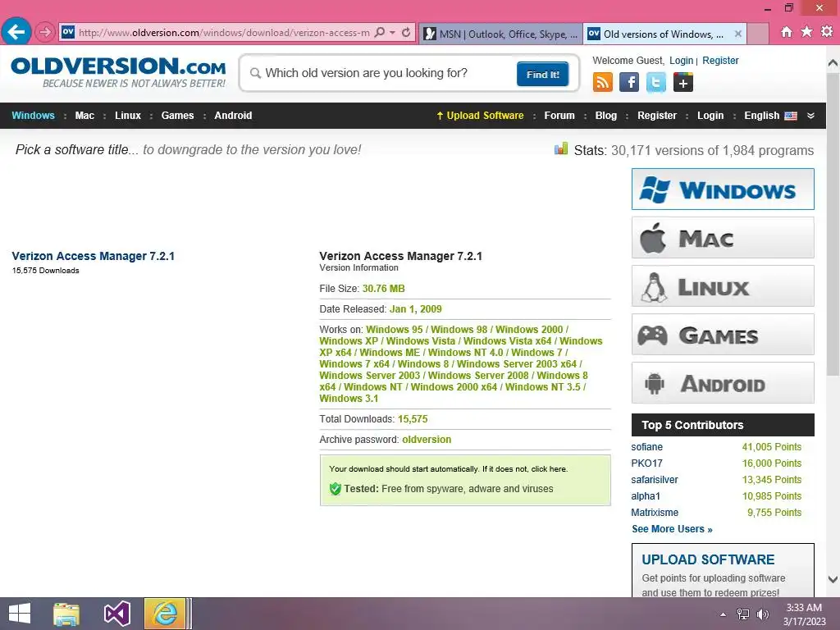Open browser Tools gear icon
The width and height of the screenshot is (840, 630).
coord(827,32)
